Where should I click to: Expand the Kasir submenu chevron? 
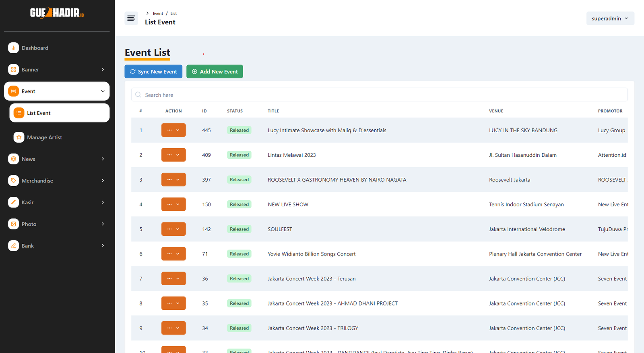[x=103, y=203]
